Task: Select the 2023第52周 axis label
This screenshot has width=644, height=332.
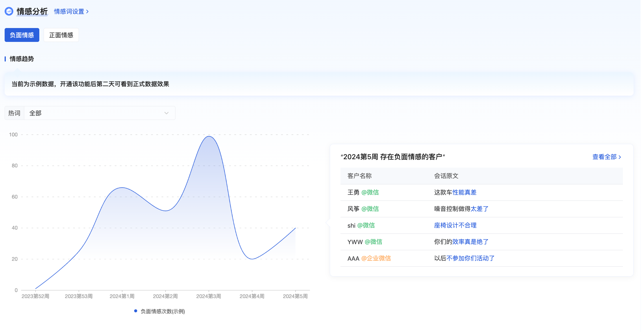Action: pos(35,296)
